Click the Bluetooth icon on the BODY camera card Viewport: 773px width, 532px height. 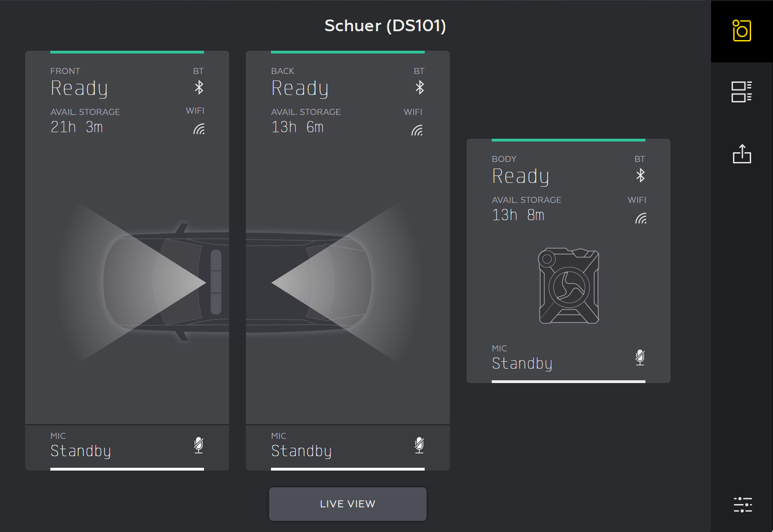pyautogui.click(x=640, y=175)
